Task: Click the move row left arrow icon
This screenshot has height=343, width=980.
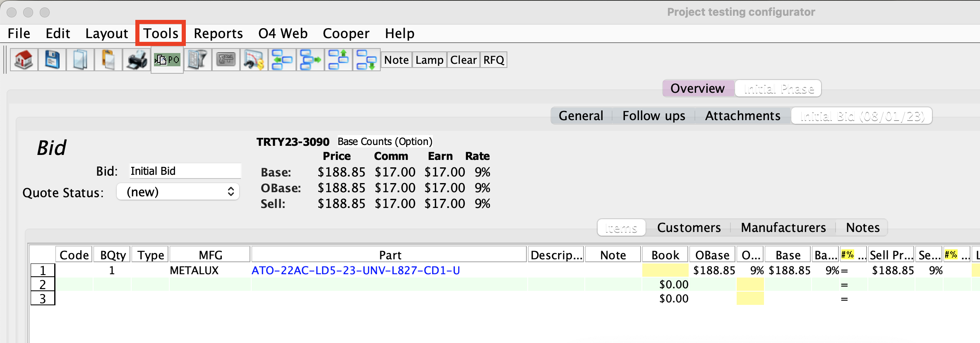Action: [282, 60]
